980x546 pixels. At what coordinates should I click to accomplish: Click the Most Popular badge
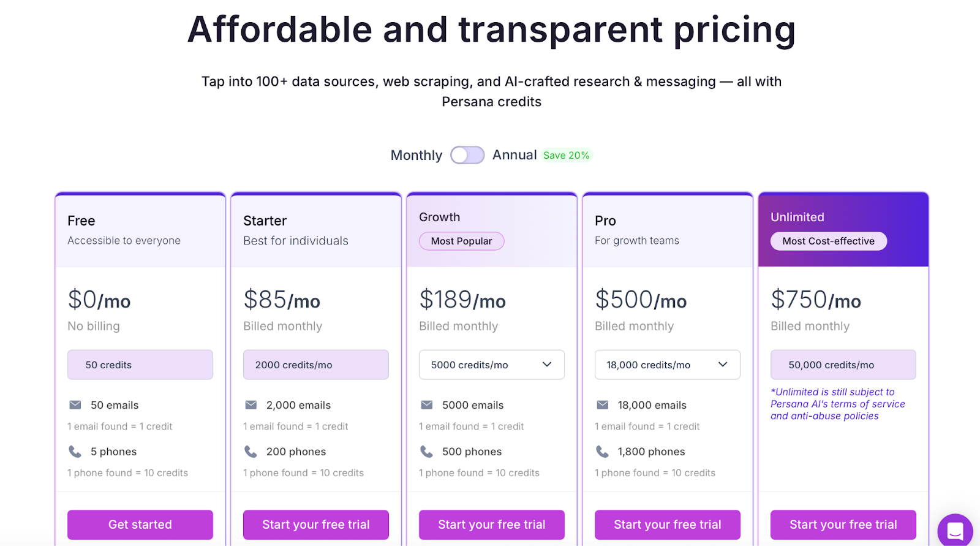click(461, 241)
